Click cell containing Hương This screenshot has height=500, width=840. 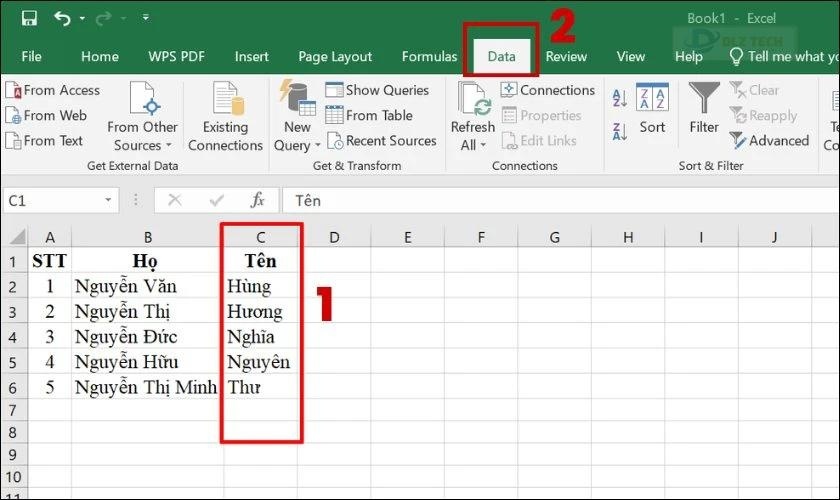click(x=260, y=311)
